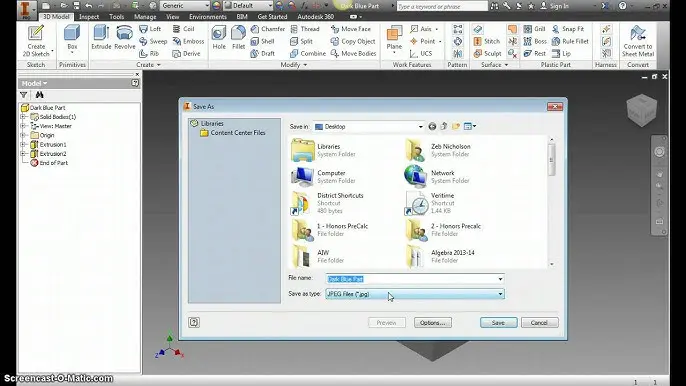
Task: Expand the Origin folder node
Action: click(x=23, y=135)
